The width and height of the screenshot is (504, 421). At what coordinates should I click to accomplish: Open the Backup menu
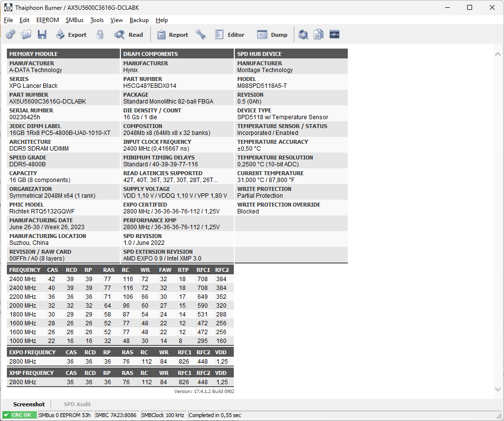coord(139,20)
